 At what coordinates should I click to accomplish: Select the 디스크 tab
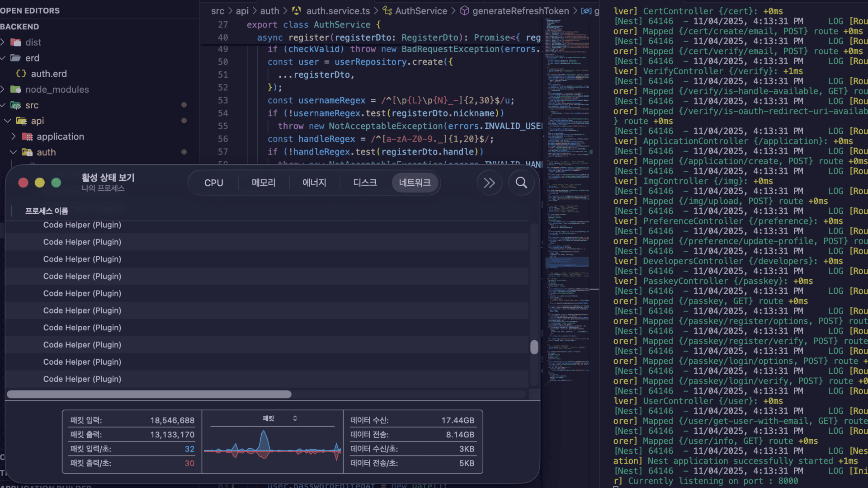[365, 183]
